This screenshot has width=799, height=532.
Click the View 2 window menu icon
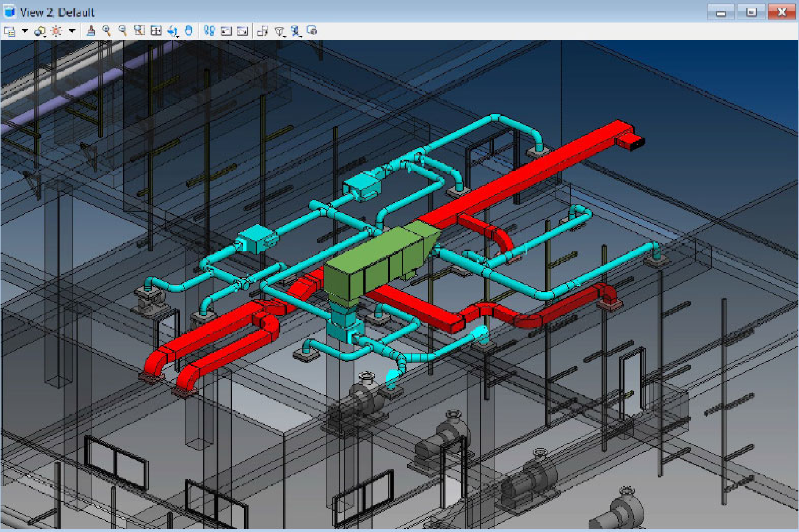tap(9, 11)
